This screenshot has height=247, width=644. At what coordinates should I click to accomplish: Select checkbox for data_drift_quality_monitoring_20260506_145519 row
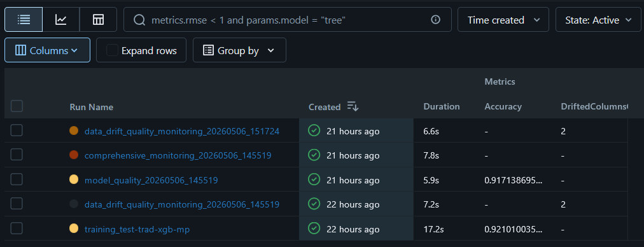pos(17,204)
